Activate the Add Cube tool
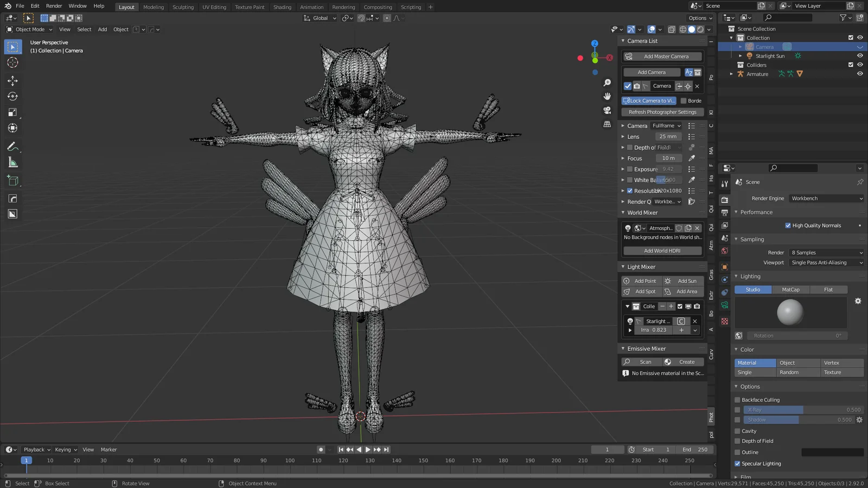The height and width of the screenshot is (488, 868). [x=12, y=181]
